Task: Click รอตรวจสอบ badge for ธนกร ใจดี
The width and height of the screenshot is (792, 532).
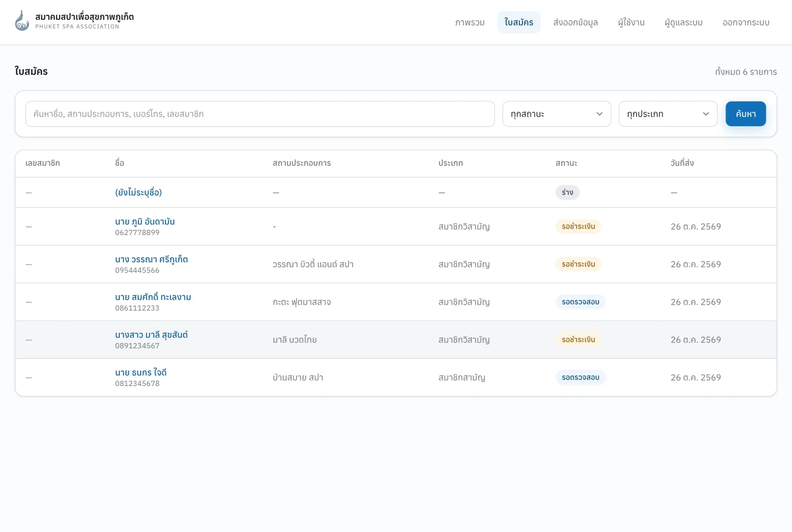Action: point(580,378)
